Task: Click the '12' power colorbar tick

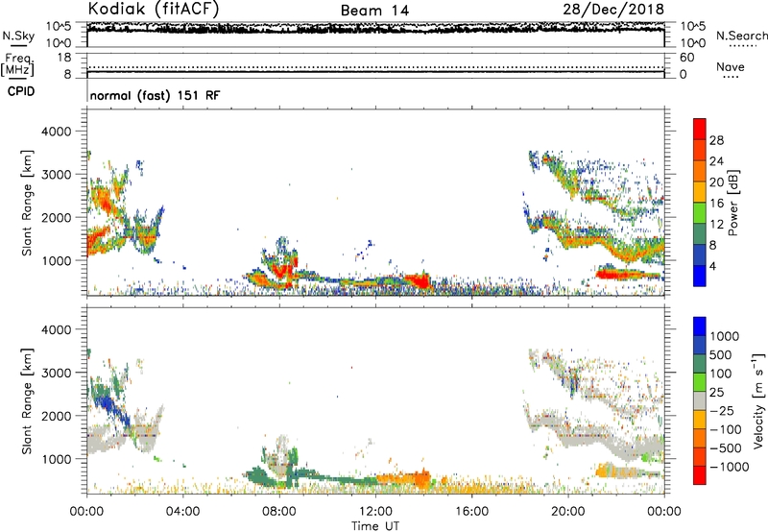Action: 716,225
